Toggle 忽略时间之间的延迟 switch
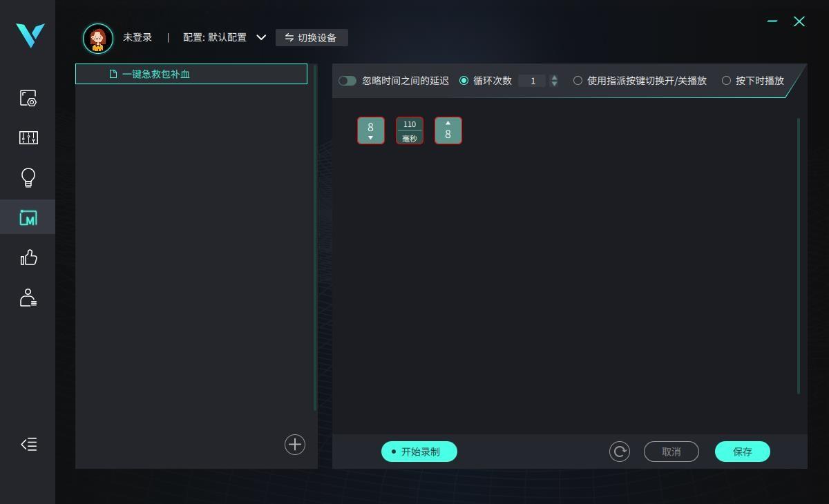829x504 pixels. 347,81
